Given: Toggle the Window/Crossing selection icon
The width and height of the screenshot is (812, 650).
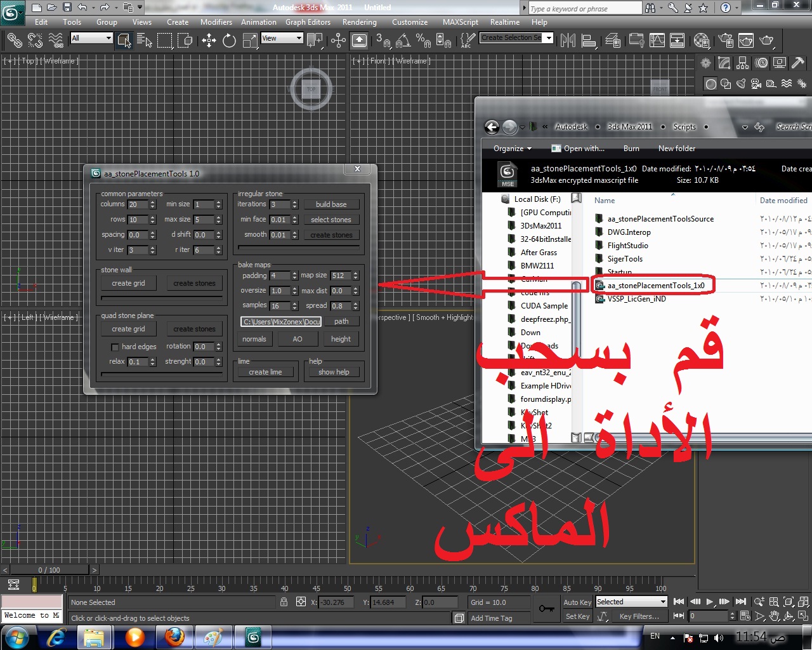Looking at the screenshot, I should (185, 41).
